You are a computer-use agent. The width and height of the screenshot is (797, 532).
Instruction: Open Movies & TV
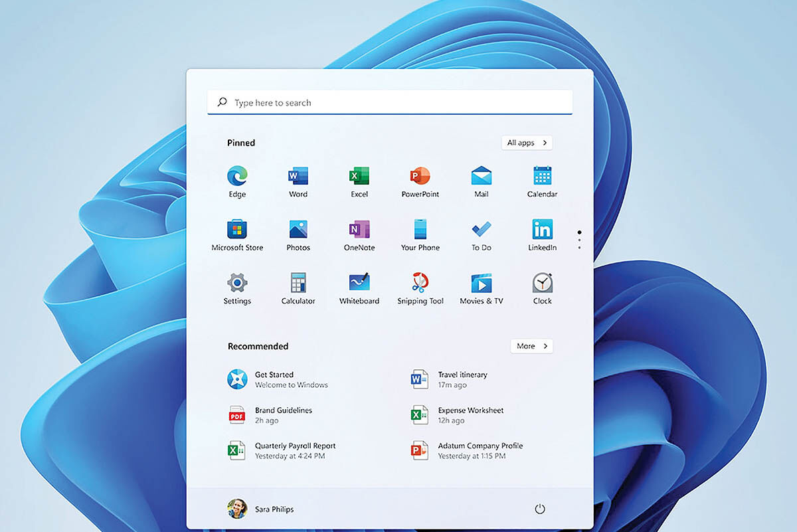pos(482,288)
